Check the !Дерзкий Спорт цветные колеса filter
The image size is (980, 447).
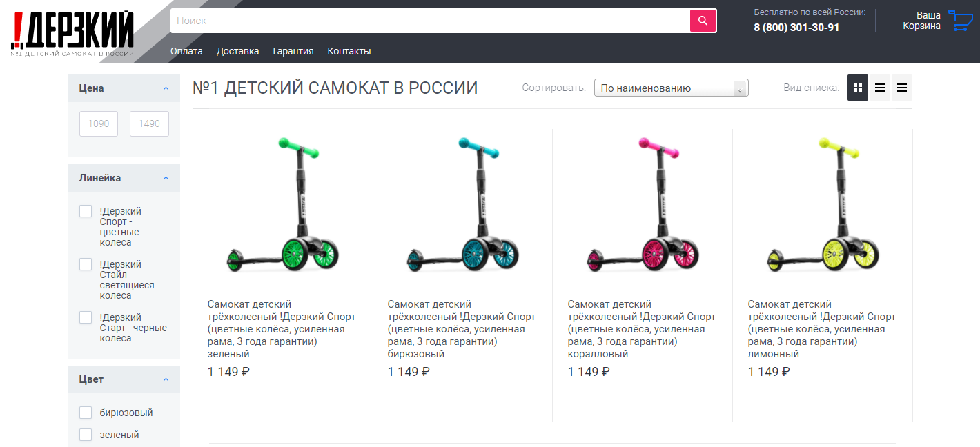[x=86, y=211]
